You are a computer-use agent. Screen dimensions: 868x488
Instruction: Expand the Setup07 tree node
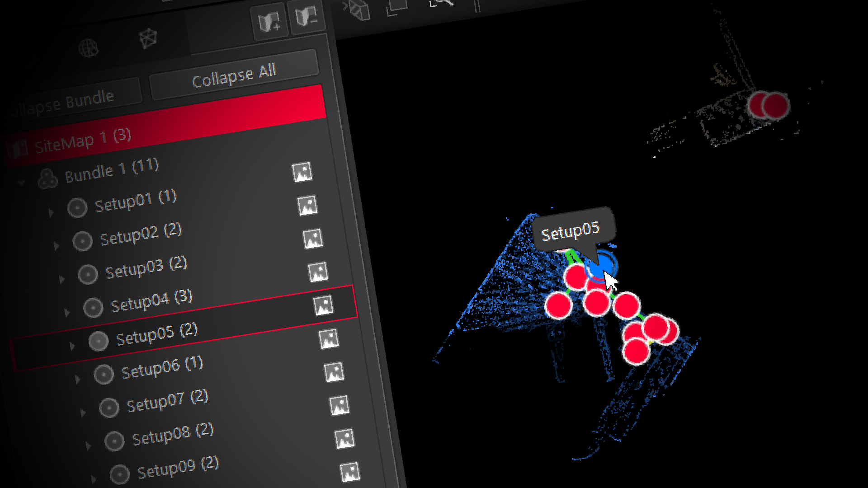click(83, 412)
